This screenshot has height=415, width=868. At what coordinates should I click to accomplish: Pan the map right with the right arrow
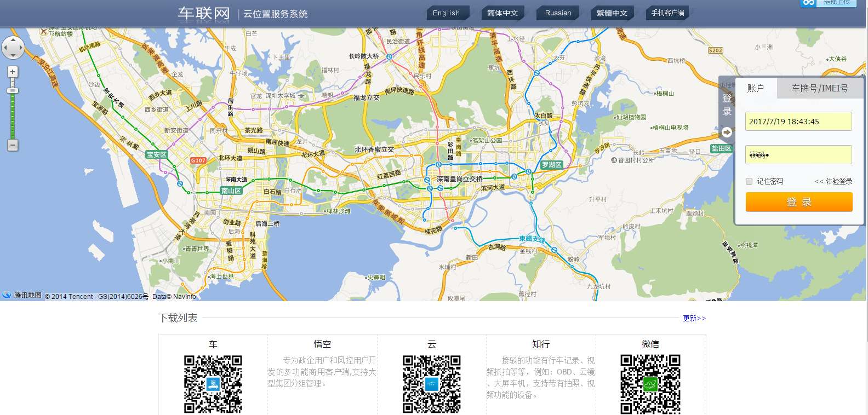(21, 48)
